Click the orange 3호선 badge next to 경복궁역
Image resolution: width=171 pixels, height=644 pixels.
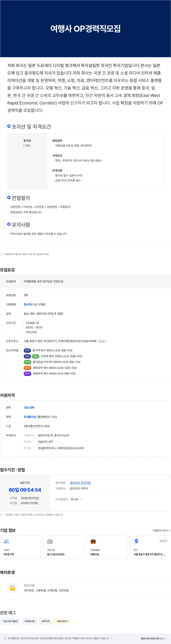27,368
